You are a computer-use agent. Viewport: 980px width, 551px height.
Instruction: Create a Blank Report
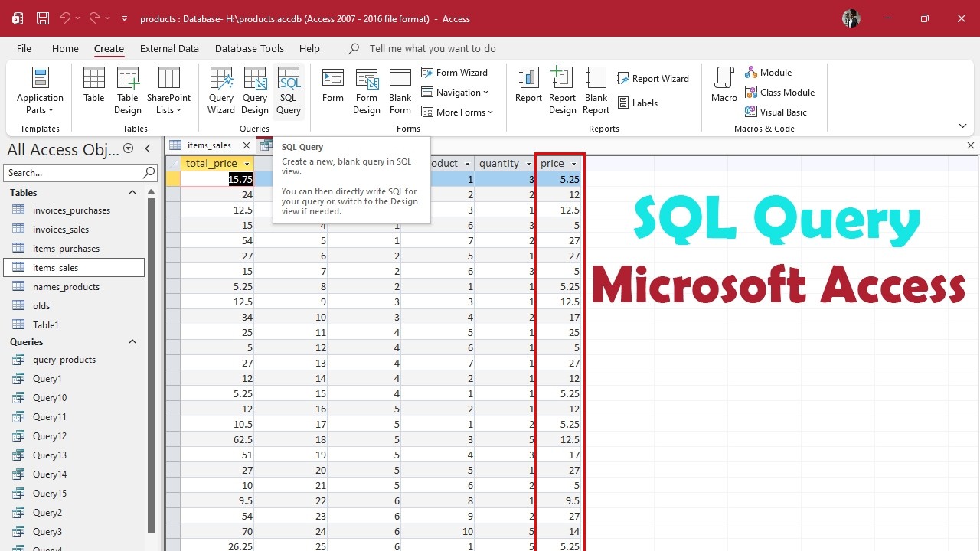pos(596,91)
